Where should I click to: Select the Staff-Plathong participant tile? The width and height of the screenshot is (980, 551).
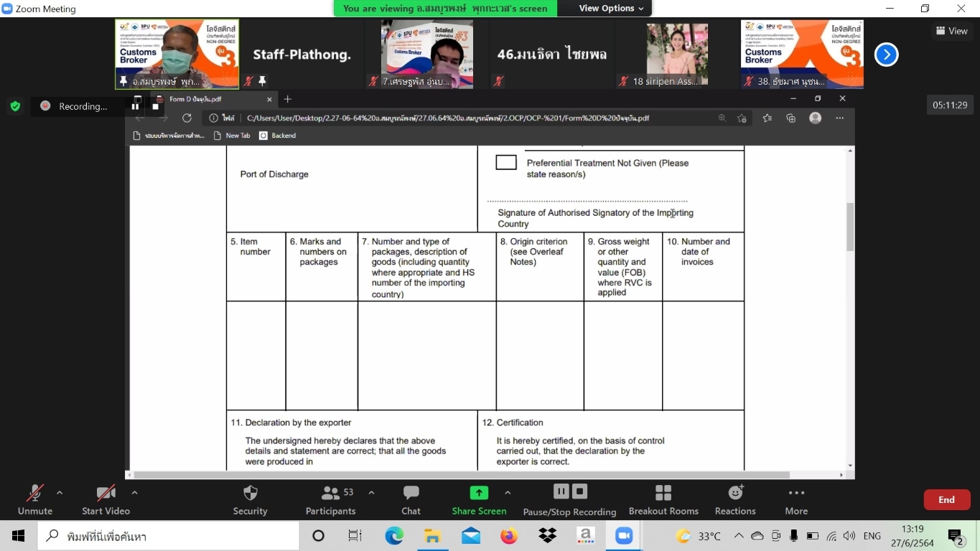(x=302, y=55)
